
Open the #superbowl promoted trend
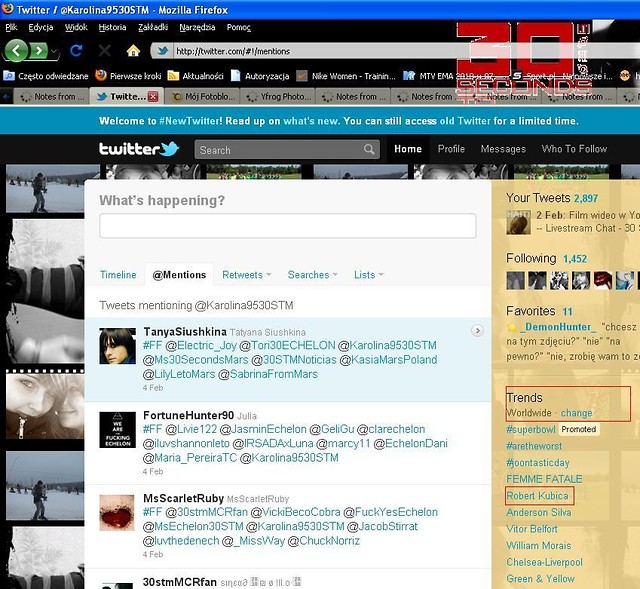pyautogui.click(x=530, y=429)
